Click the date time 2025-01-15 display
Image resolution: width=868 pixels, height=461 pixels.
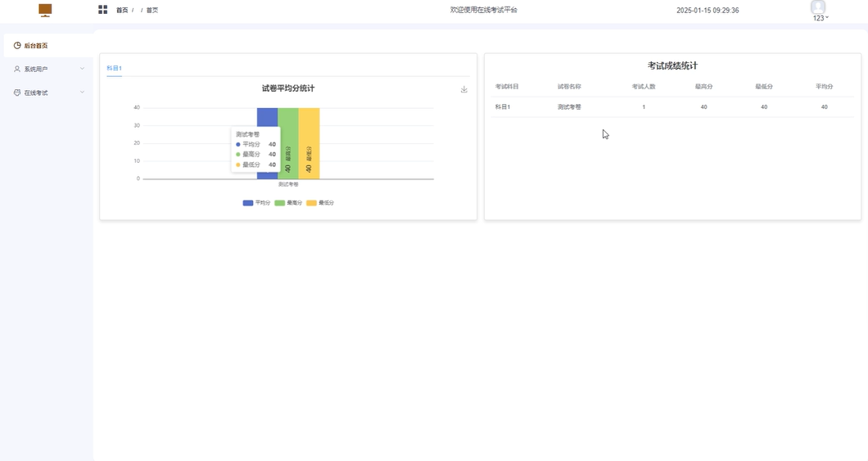pos(708,10)
